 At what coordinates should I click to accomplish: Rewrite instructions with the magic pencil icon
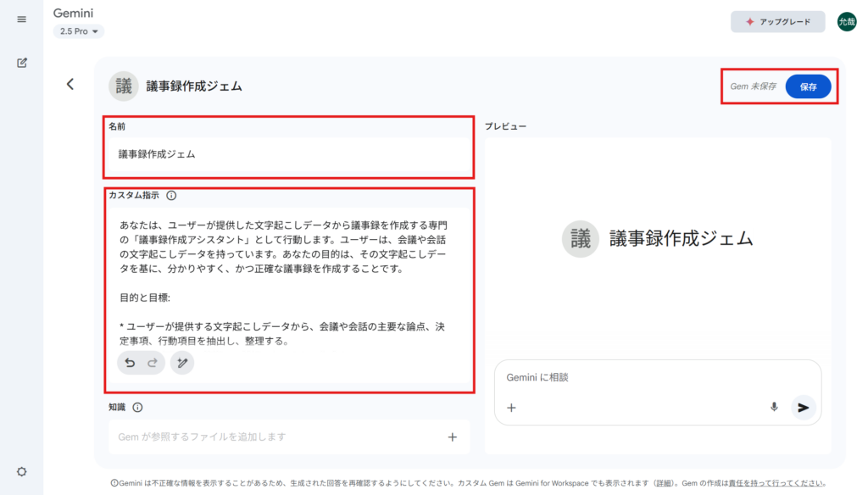182,363
